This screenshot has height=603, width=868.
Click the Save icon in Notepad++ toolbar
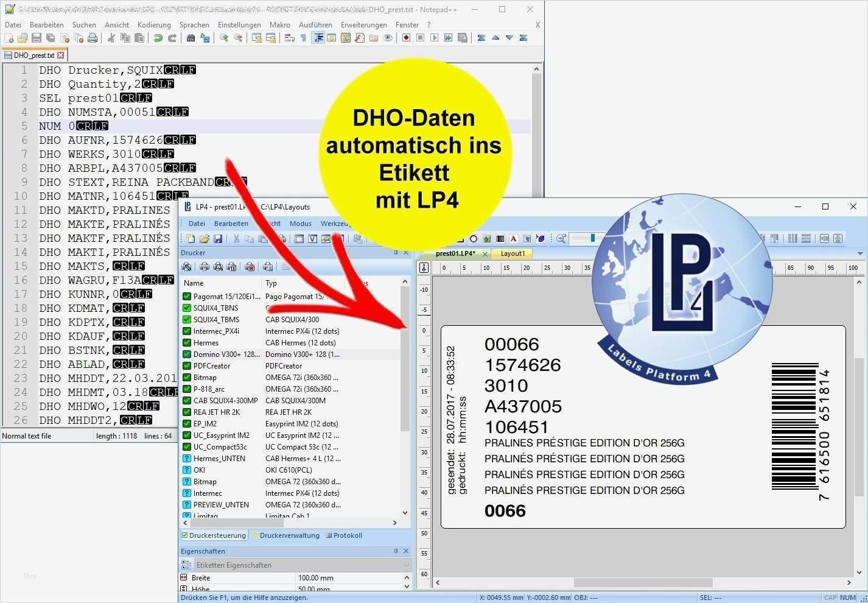pyautogui.click(x=37, y=38)
